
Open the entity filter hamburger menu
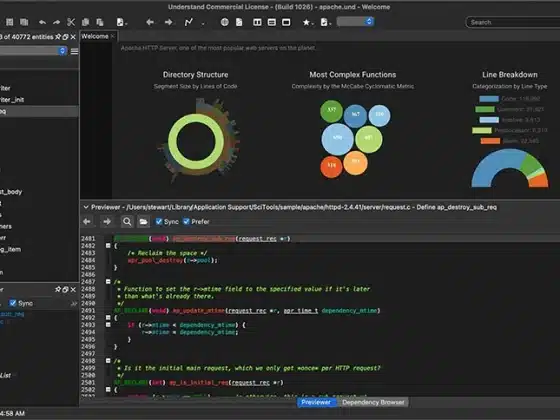(74, 51)
